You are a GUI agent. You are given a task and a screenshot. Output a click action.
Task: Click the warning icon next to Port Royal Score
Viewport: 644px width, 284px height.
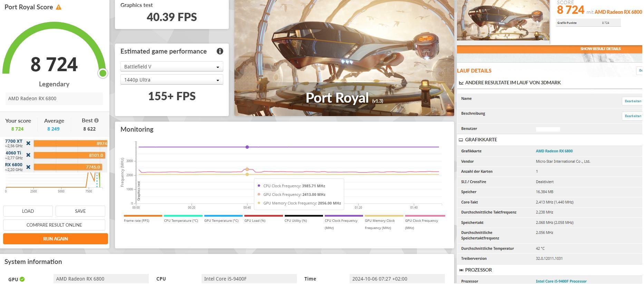tap(59, 7)
